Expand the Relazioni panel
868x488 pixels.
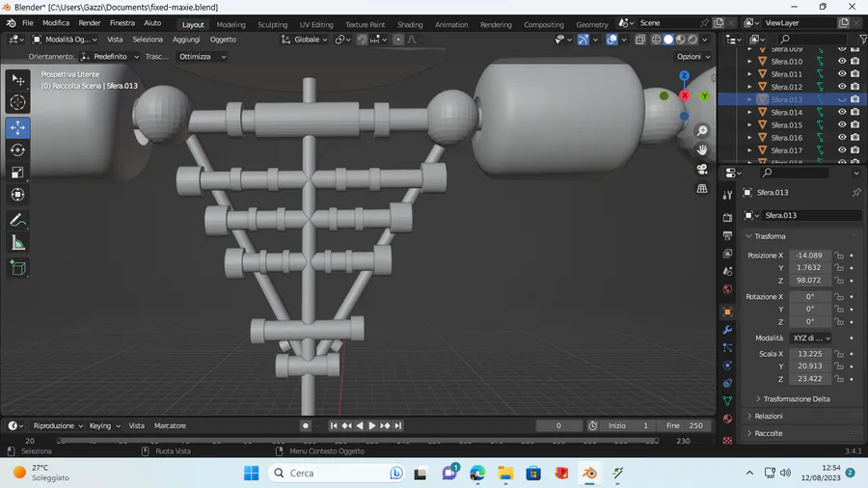coord(769,416)
